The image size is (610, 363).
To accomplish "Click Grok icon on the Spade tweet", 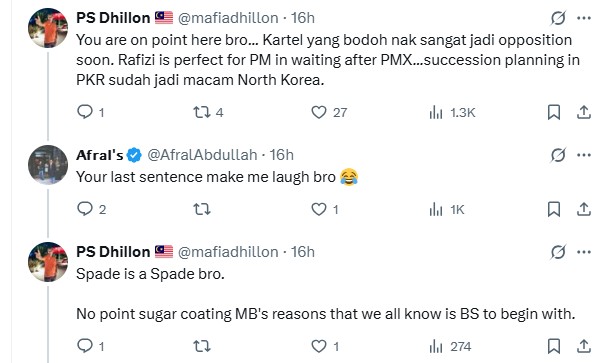I will (x=557, y=252).
